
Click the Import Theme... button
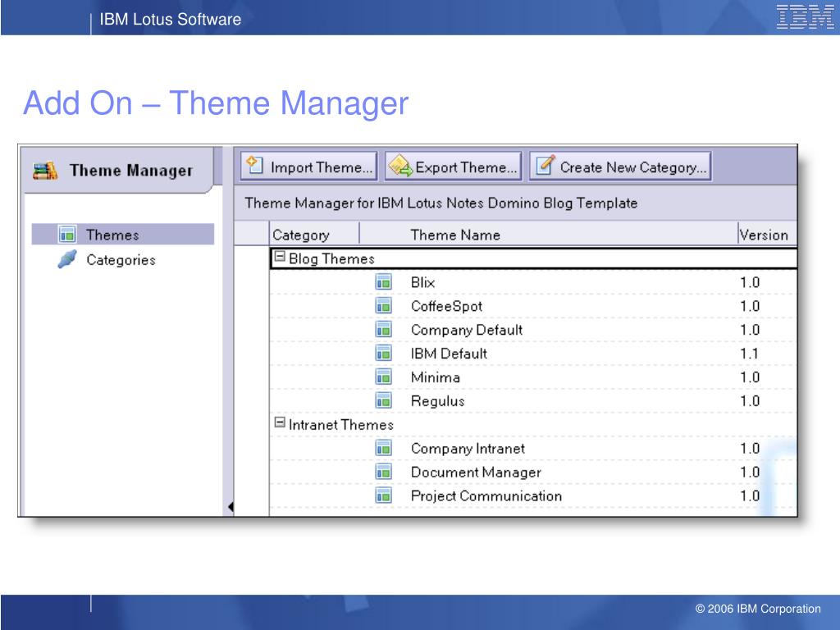point(308,167)
